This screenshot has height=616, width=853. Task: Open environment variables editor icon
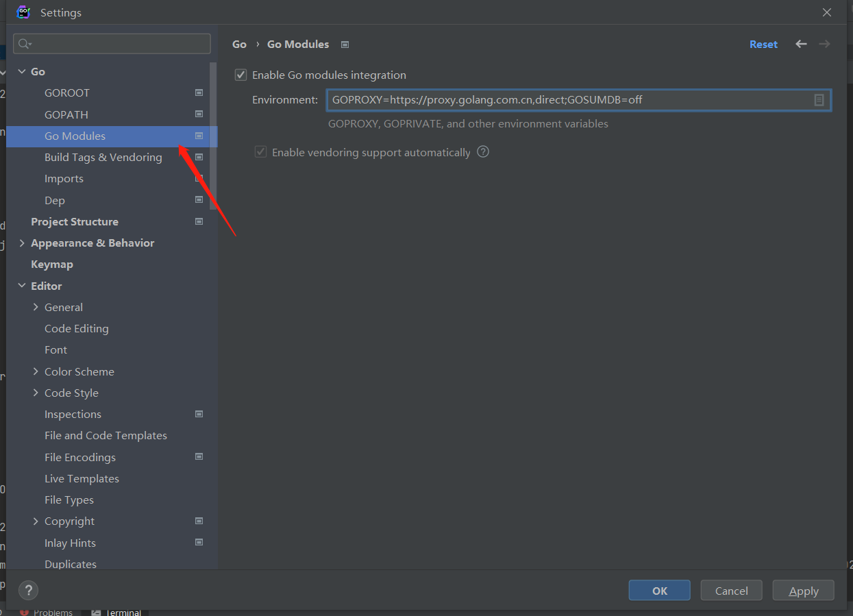[819, 100]
